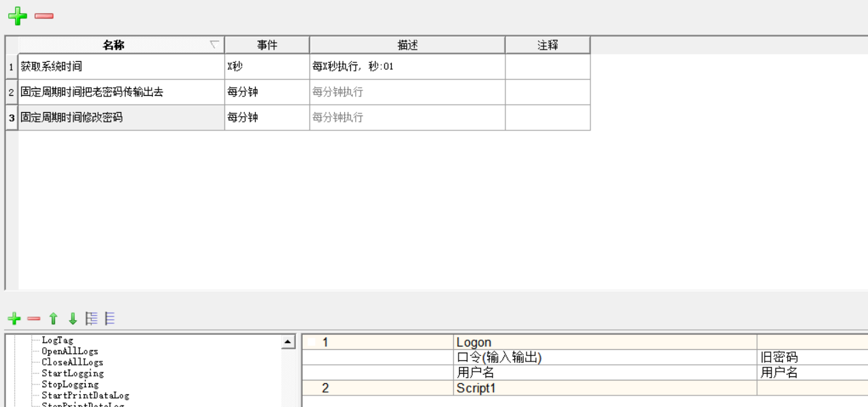
Task: Select StopLogging in function tree
Action: click(x=70, y=384)
